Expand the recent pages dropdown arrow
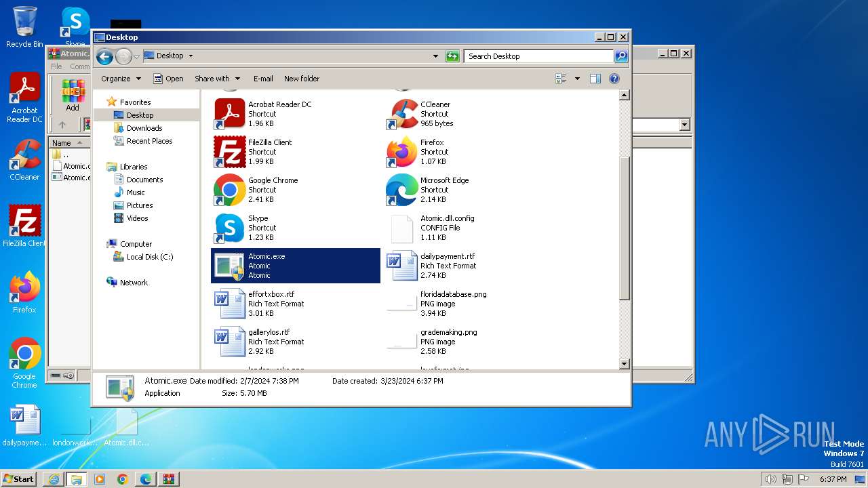Image resolution: width=868 pixels, height=488 pixels. [136, 57]
